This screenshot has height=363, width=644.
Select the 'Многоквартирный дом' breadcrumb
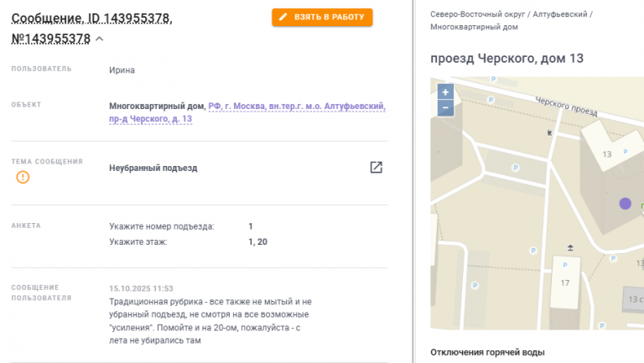474,27
